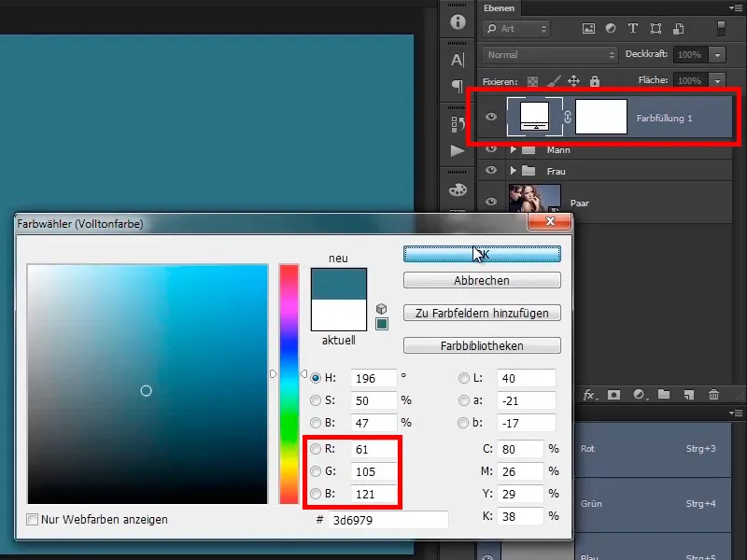Open the Swatches palette icon
747x560 pixels.
click(458, 189)
